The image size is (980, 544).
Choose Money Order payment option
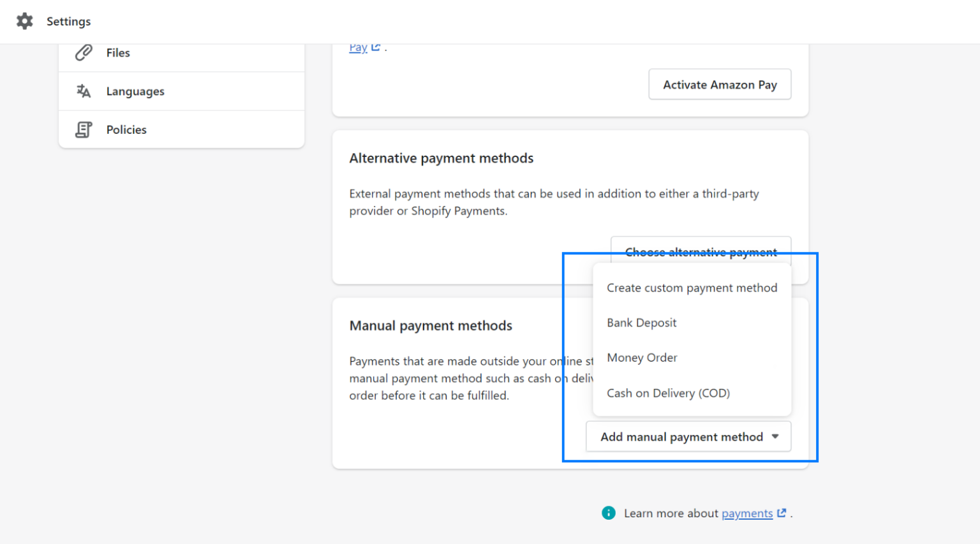point(642,358)
